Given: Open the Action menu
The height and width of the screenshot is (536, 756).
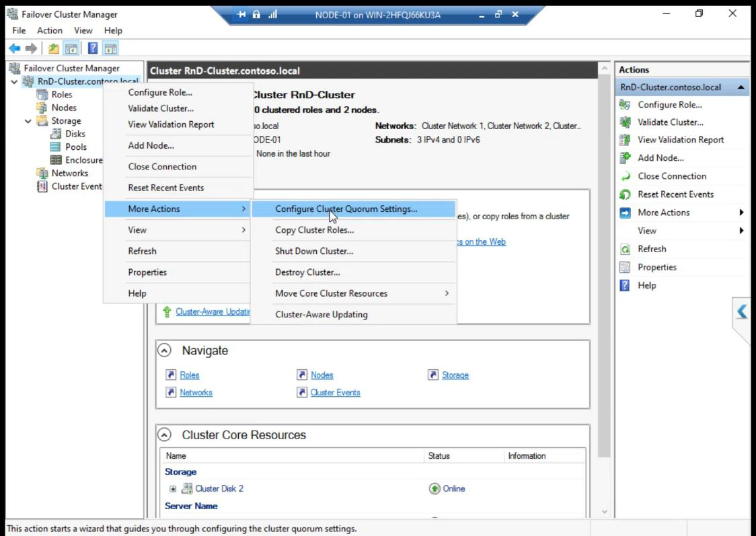Looking at the screenshot, I should (50, 30).
